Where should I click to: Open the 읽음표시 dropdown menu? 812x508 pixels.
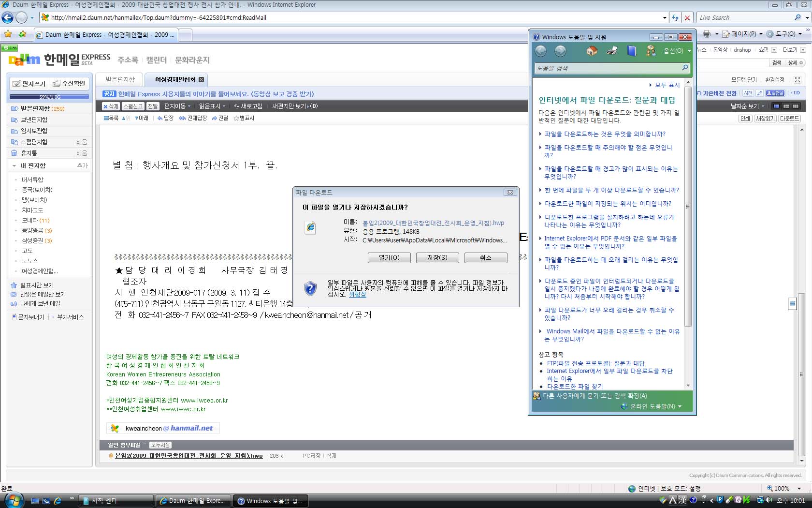(x=212, y=106)
